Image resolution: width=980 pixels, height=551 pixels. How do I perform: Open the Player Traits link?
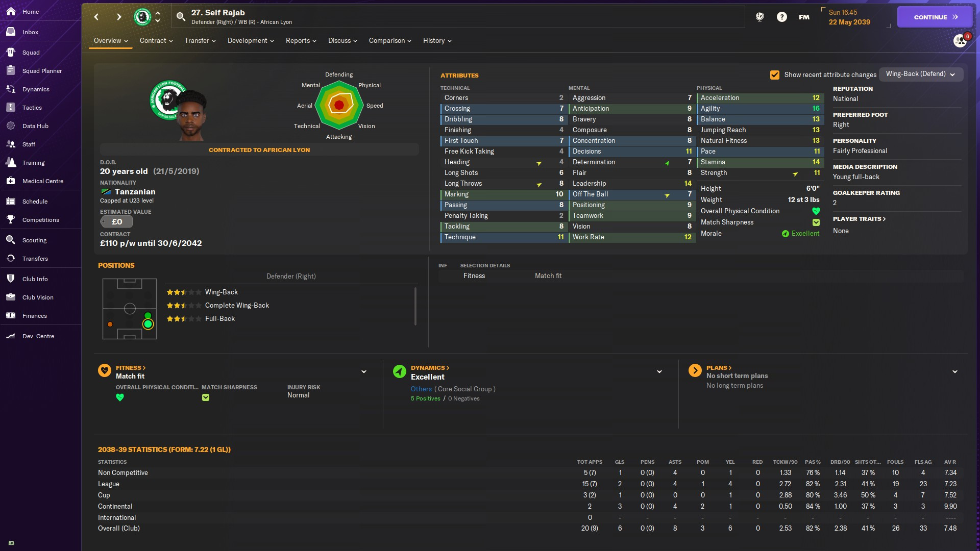tap(859, 219)
